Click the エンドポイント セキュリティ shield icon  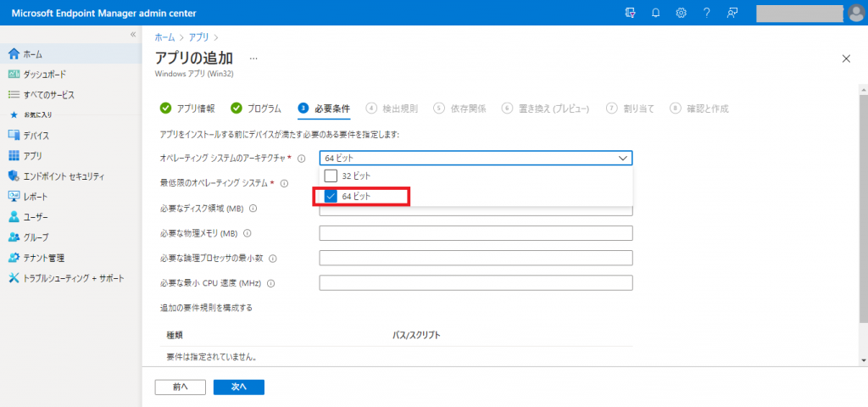[14, 176]
